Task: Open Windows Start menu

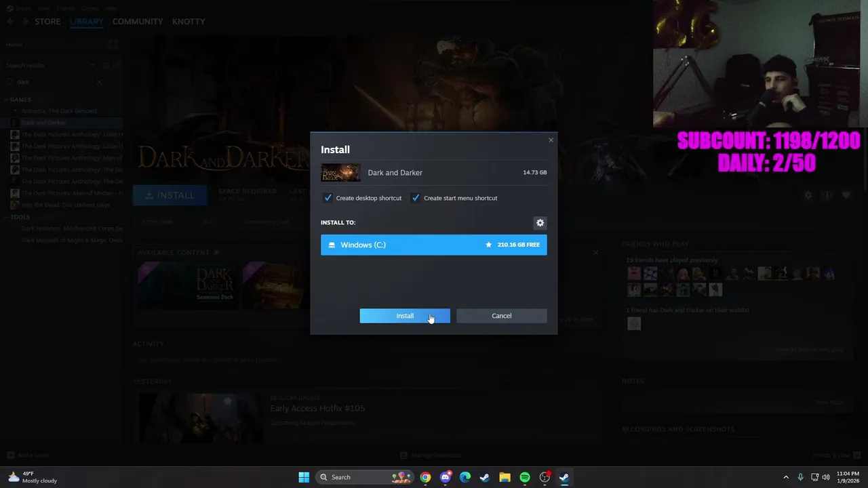Action: click(304, 477)
